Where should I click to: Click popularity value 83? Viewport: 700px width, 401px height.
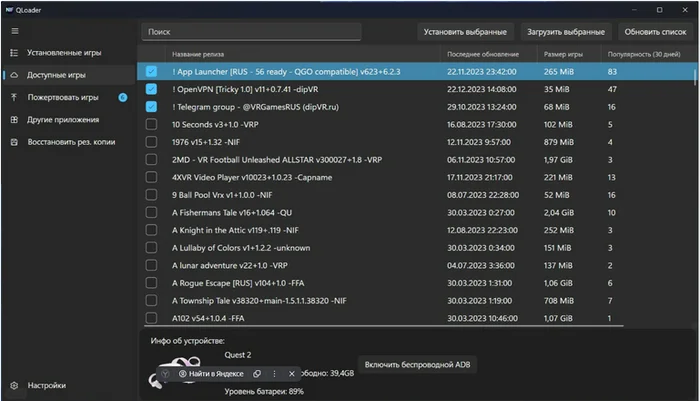(612, 71)
